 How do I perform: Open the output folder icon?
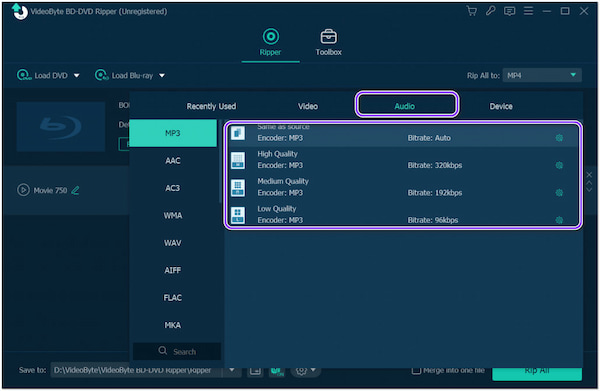point(255,370)
